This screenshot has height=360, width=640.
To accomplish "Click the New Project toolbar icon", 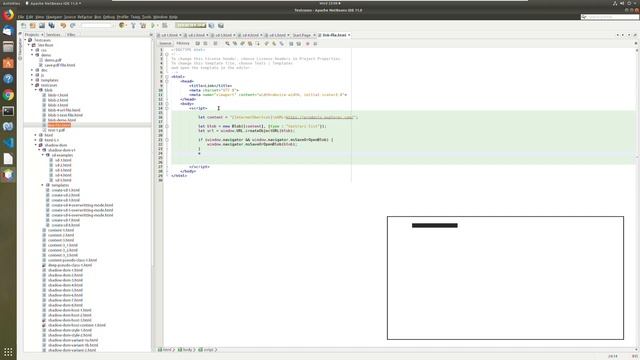I will click(x=33, y=25).
